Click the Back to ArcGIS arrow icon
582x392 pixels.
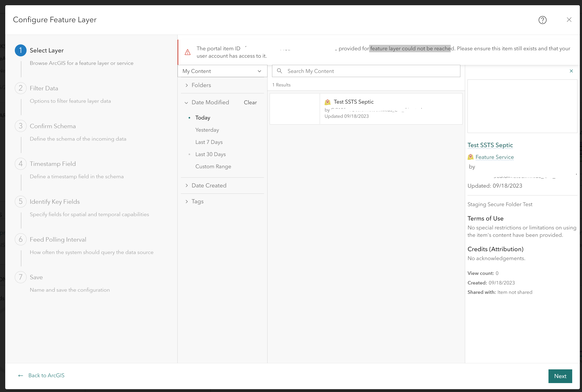coord(21,375)
